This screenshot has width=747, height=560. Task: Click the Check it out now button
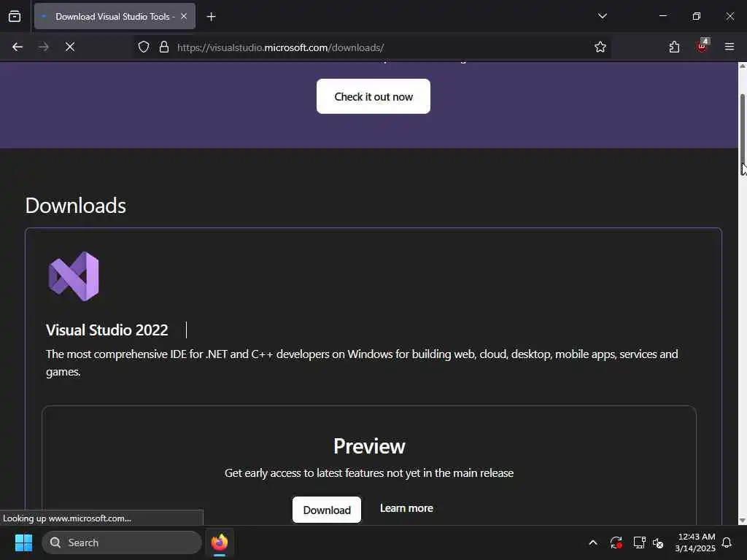click(x=373, y=97)
